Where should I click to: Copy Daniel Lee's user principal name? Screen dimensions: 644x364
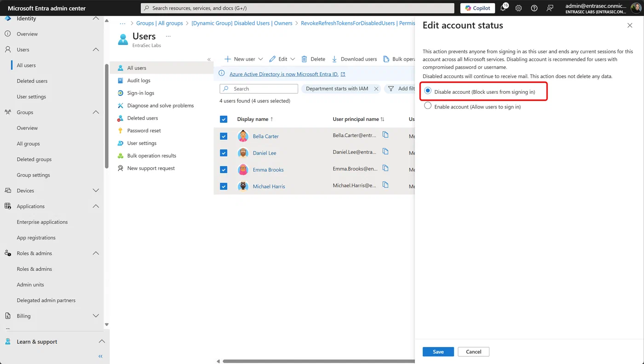(x=385, y=152)
